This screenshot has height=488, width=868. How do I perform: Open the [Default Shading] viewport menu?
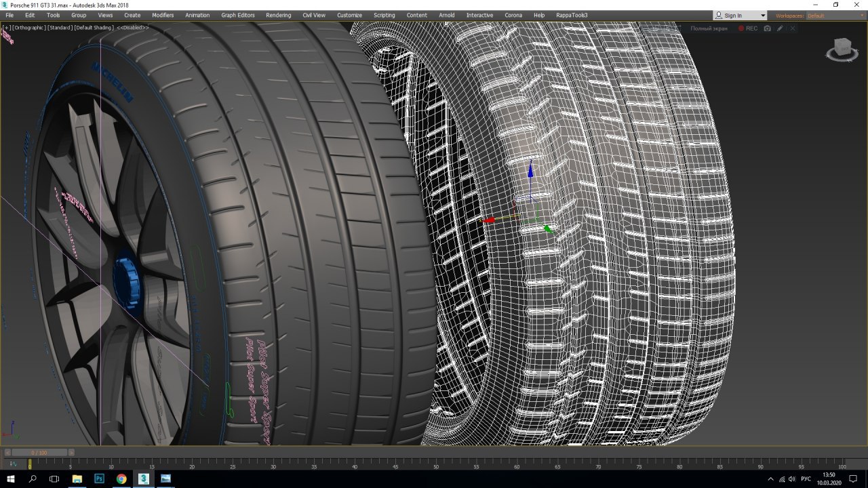click(94, 28)
